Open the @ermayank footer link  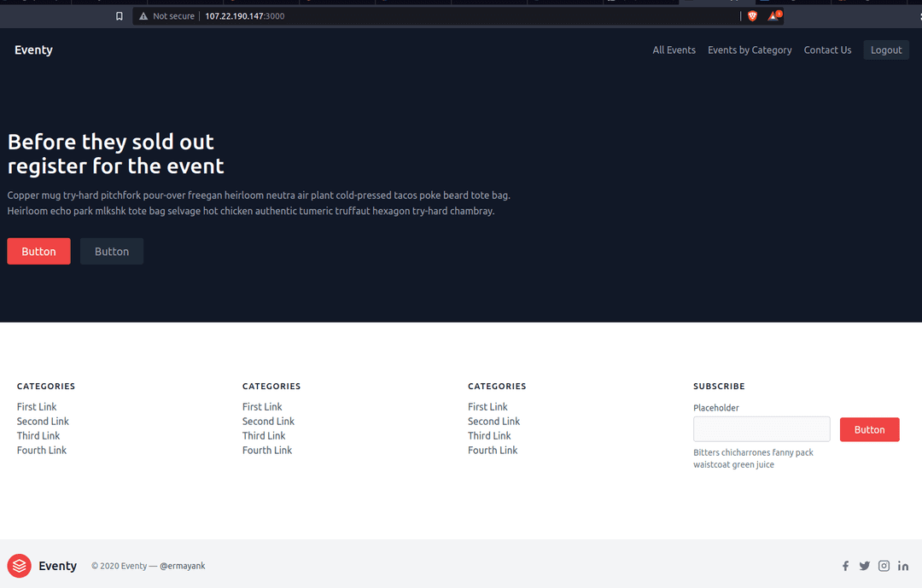pyautogui.click(x=182, y=566)
